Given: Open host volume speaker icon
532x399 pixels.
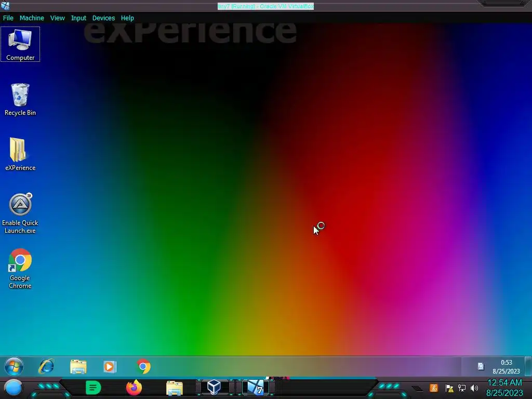Looking at the screenshot, I should 474,388.
